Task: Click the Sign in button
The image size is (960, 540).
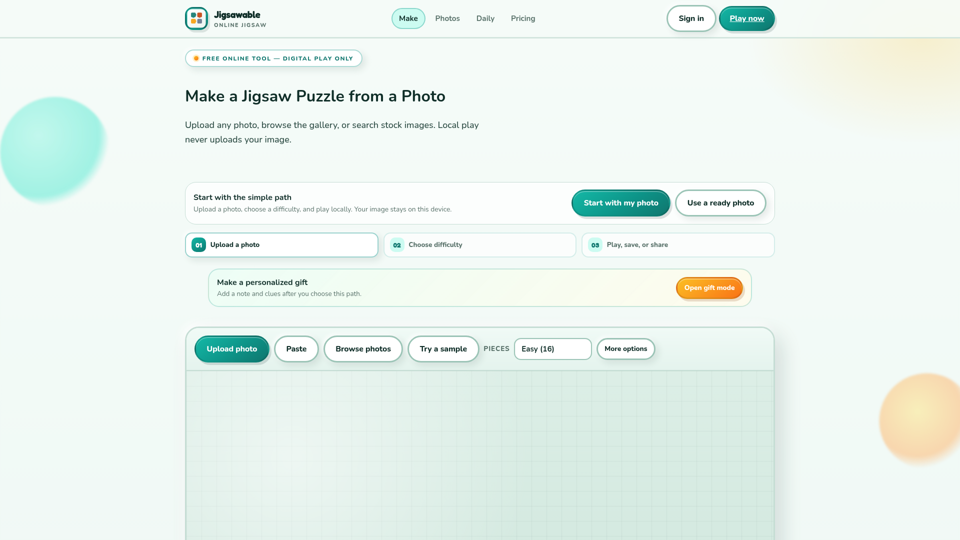Action: coord(691,18)
